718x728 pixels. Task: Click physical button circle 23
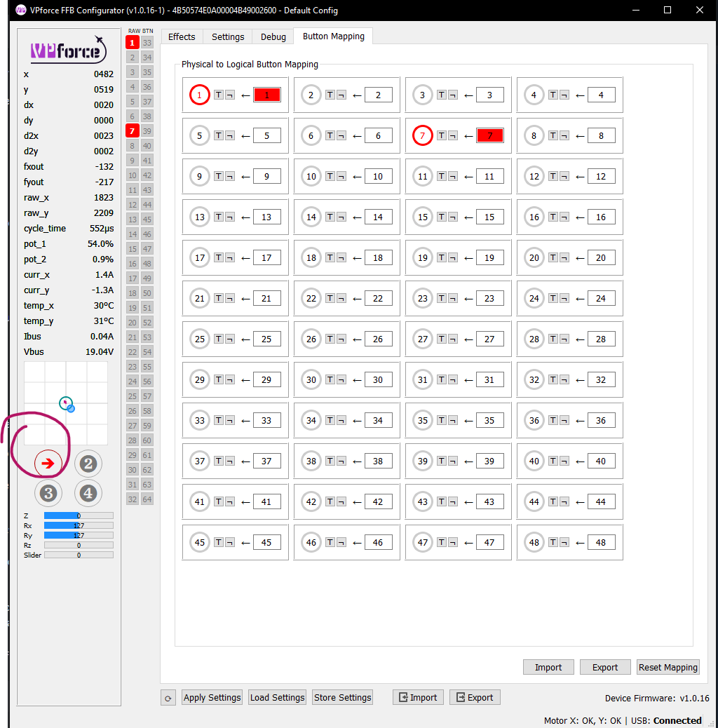(x=422, y=299)
